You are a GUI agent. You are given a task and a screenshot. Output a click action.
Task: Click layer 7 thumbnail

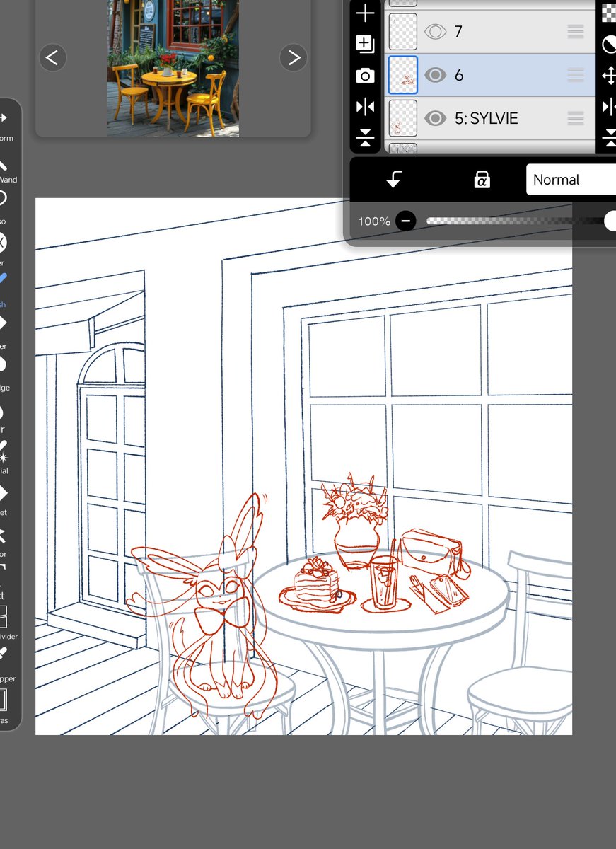point(403,32)
